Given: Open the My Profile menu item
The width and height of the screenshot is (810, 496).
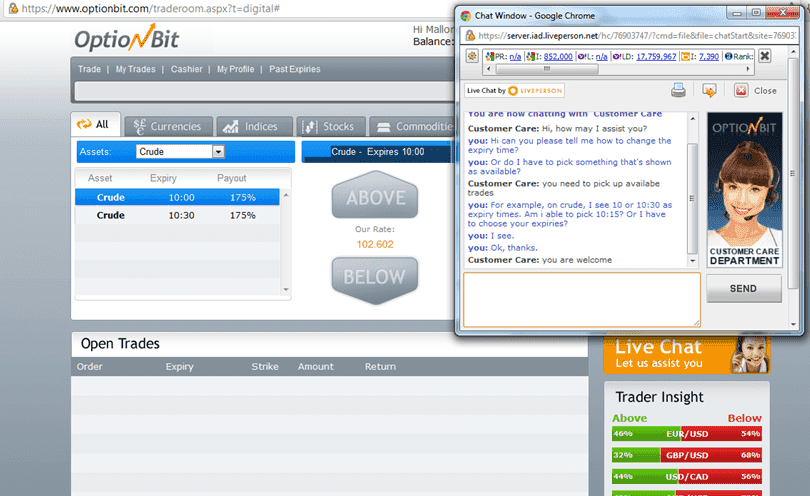Looking at the screenshot, I should [236, 69].
